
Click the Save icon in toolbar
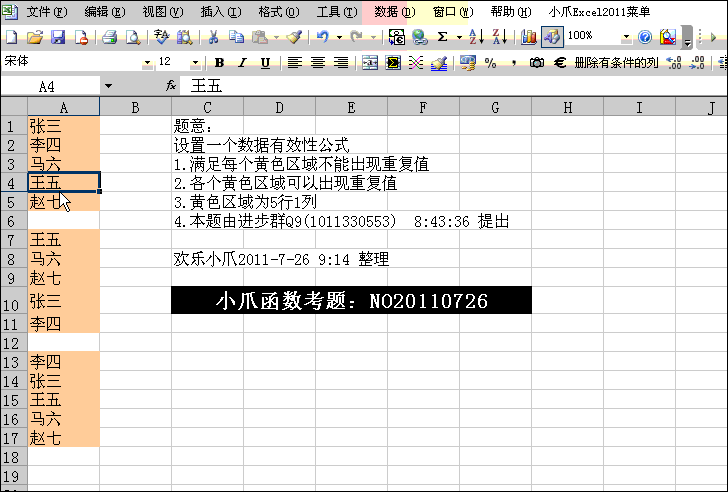click(x=58, y=37)
